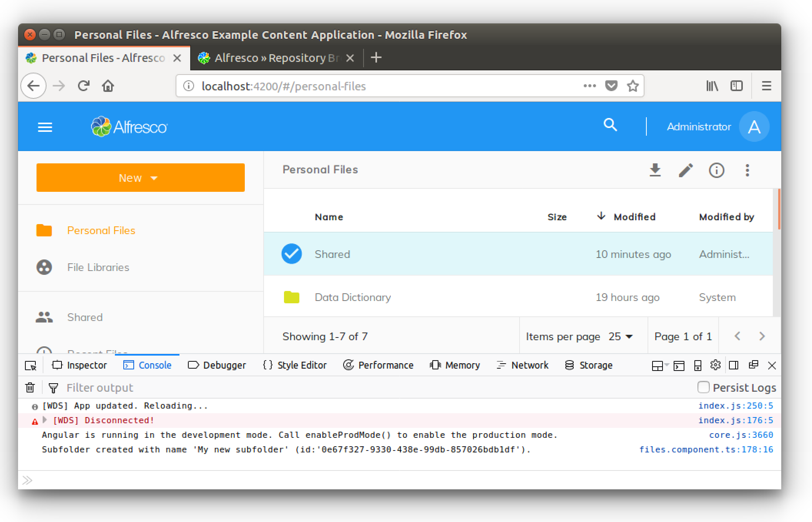Screen dimensions: 812x522
Task: Open the Storage tab
Action: coord(589,365)
